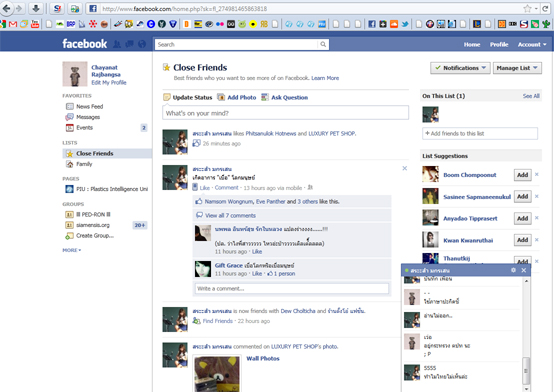Reload the page with refresh icon

point(545,8)
